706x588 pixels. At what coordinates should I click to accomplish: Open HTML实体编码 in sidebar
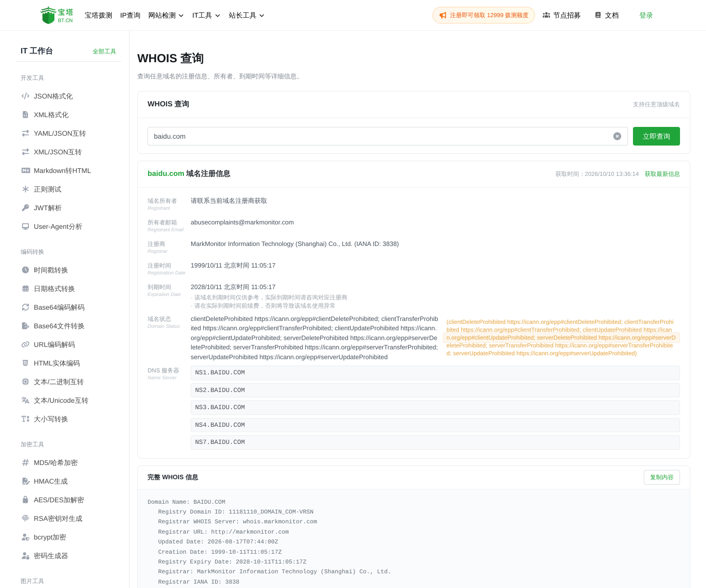click(57, 363)
